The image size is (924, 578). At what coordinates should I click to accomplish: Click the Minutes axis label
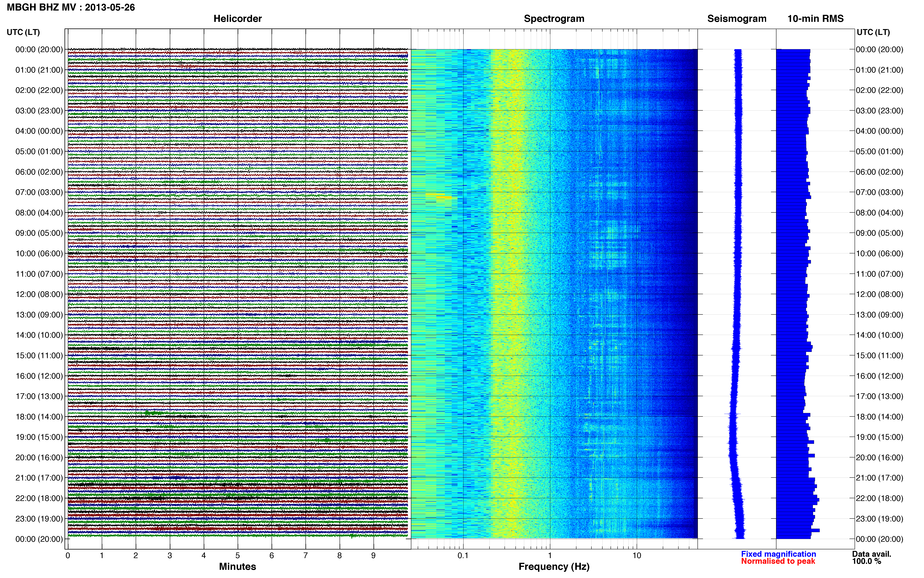pos(238,566)
